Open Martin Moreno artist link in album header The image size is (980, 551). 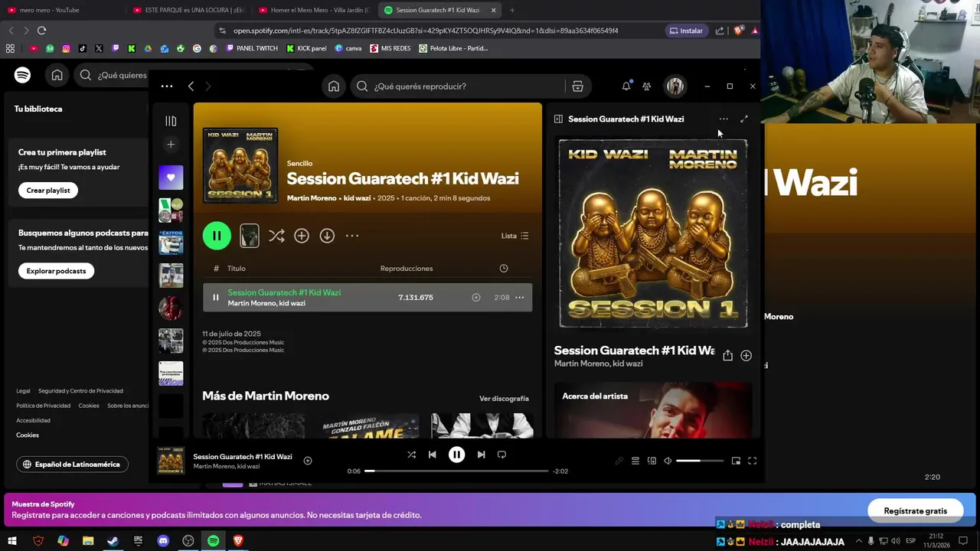point(312,198)
